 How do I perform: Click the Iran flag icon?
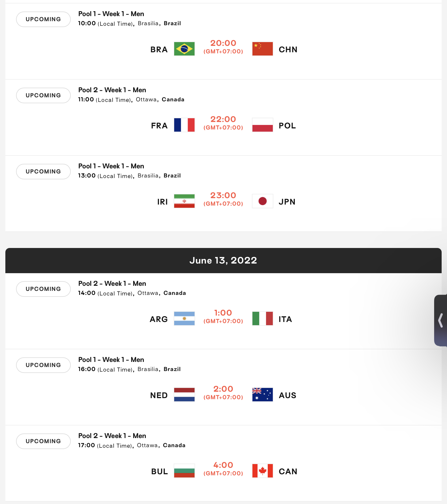coord(184,201)
